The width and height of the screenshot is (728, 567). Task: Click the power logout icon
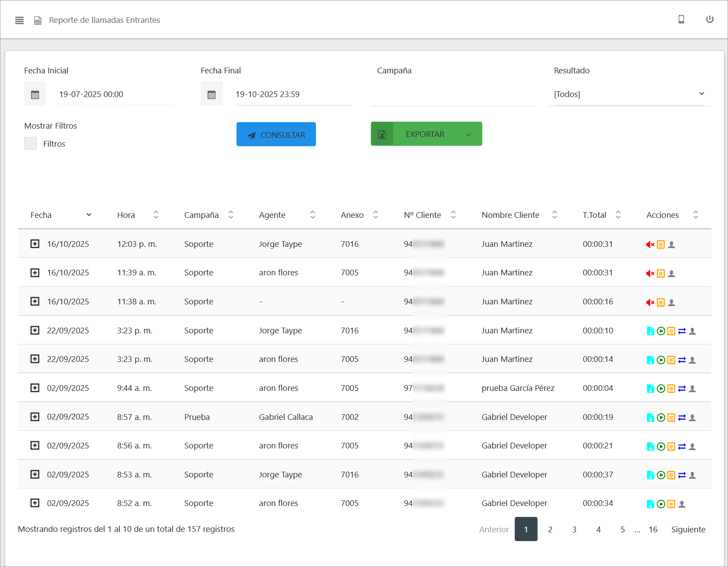tap(710, 19)
